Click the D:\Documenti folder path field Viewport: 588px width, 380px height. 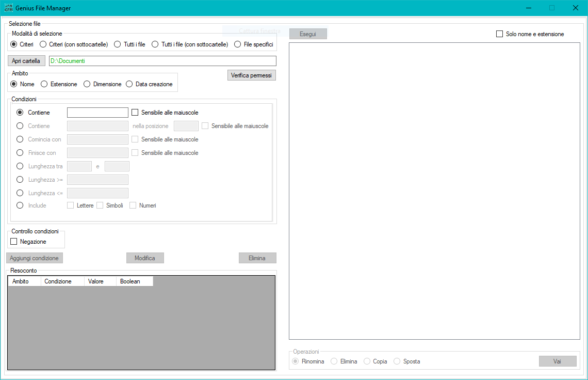tap(162, 61)
